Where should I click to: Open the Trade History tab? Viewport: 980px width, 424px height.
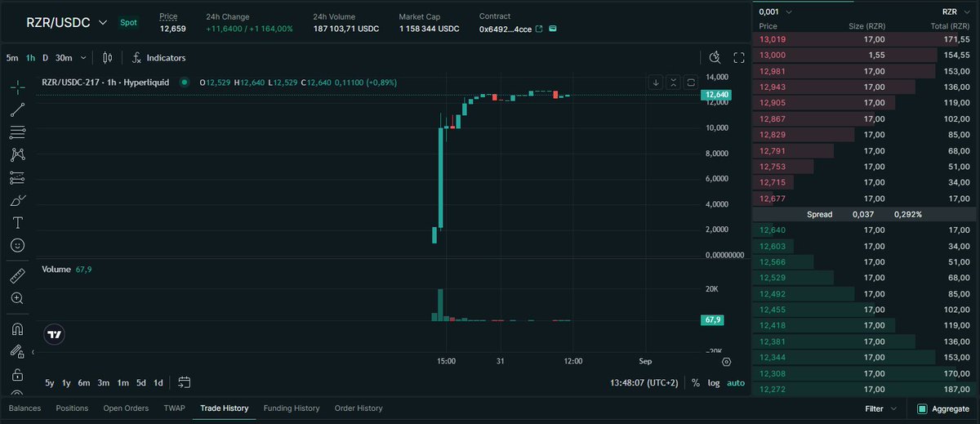(225, 408)
